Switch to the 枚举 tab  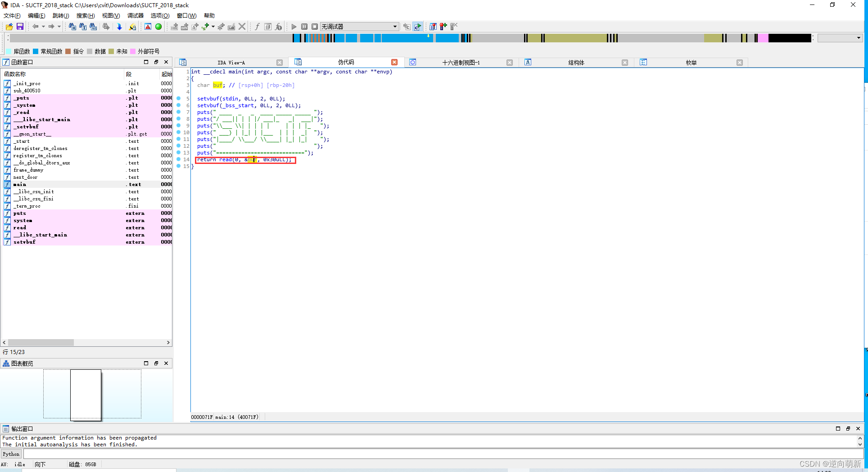pos(691,63)
